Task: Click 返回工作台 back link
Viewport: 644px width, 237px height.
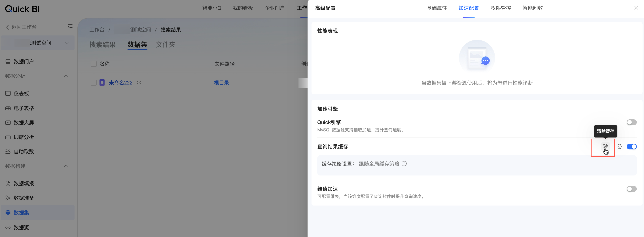Action: click(x=21, y=27)
